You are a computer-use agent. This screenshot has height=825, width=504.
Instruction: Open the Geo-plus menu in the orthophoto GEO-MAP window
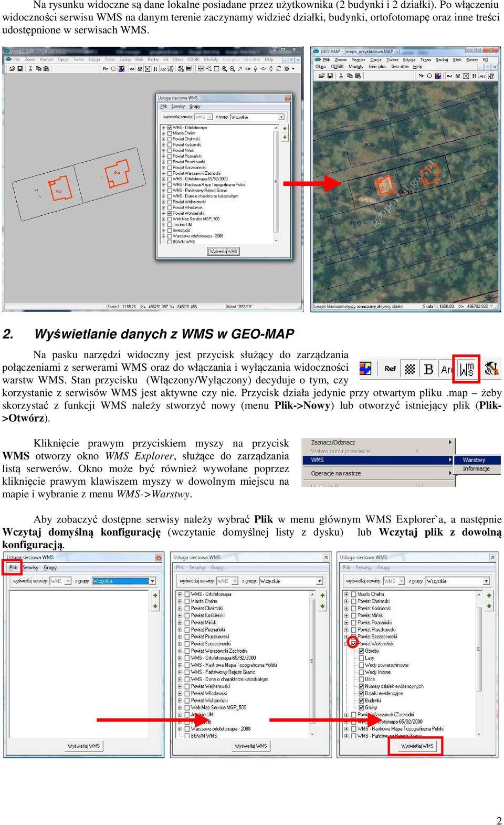pos(377,67)
